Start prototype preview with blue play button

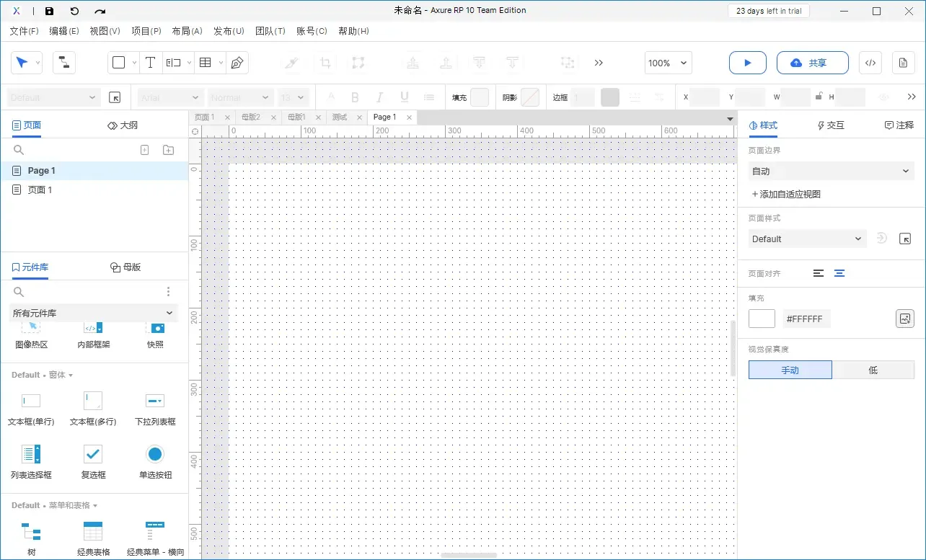747,63
